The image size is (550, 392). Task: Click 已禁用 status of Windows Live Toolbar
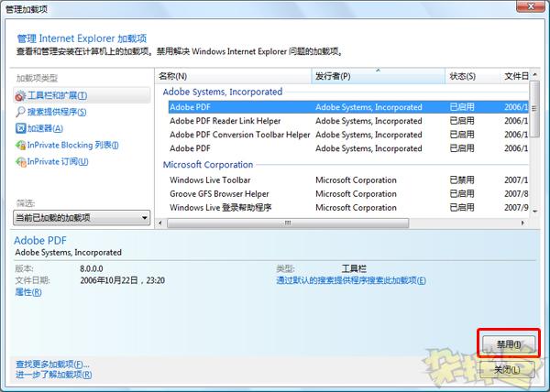click(462, 180)
